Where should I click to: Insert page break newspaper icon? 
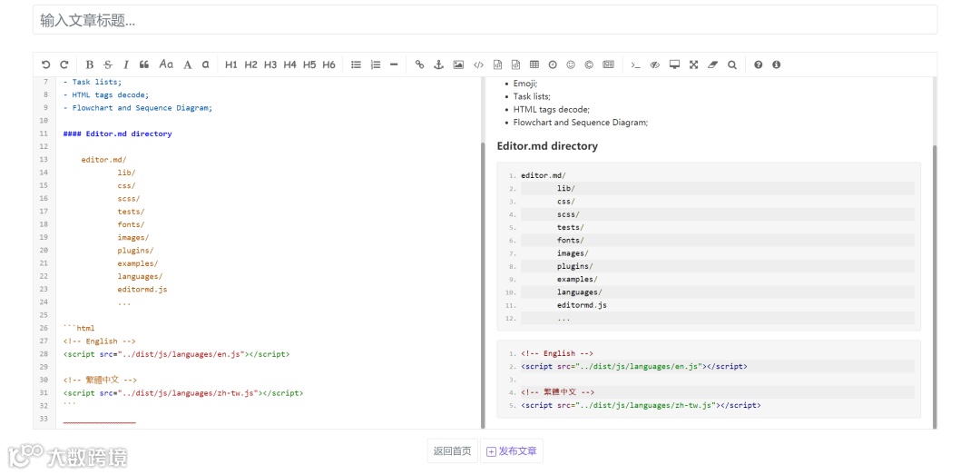coord(608,64)
